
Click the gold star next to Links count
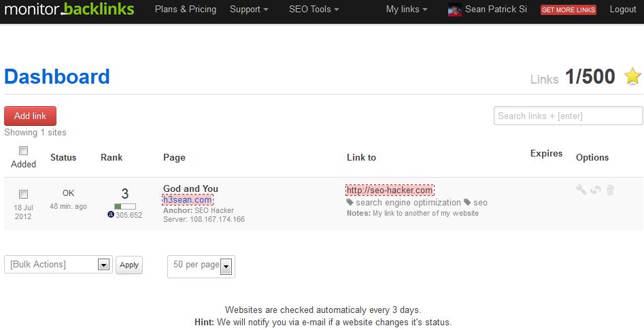(632, 76)
